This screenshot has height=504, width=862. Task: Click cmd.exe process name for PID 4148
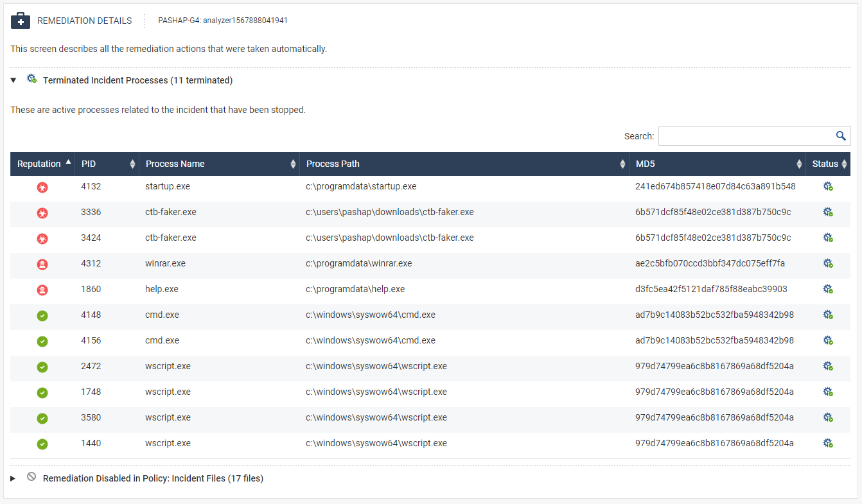click(162, 315)
